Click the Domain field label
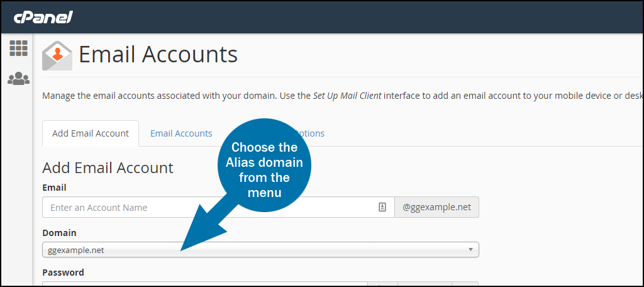Viewport: 644px width, 287px height. [x=59, y=233]
